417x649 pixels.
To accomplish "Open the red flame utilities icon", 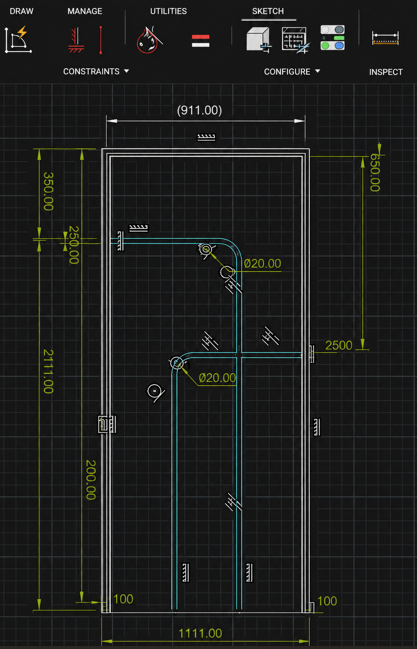I will click(x=149, y=40).
